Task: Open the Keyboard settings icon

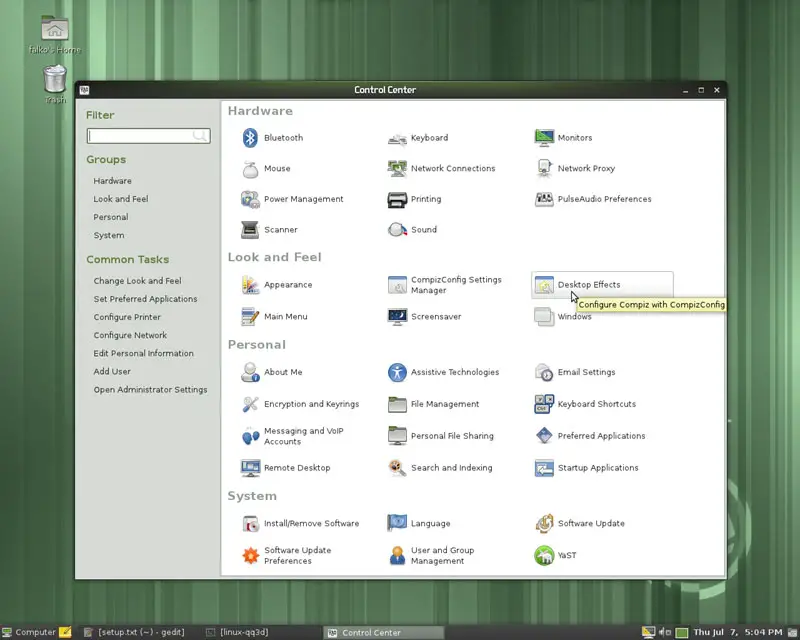Action: point(397,138)
